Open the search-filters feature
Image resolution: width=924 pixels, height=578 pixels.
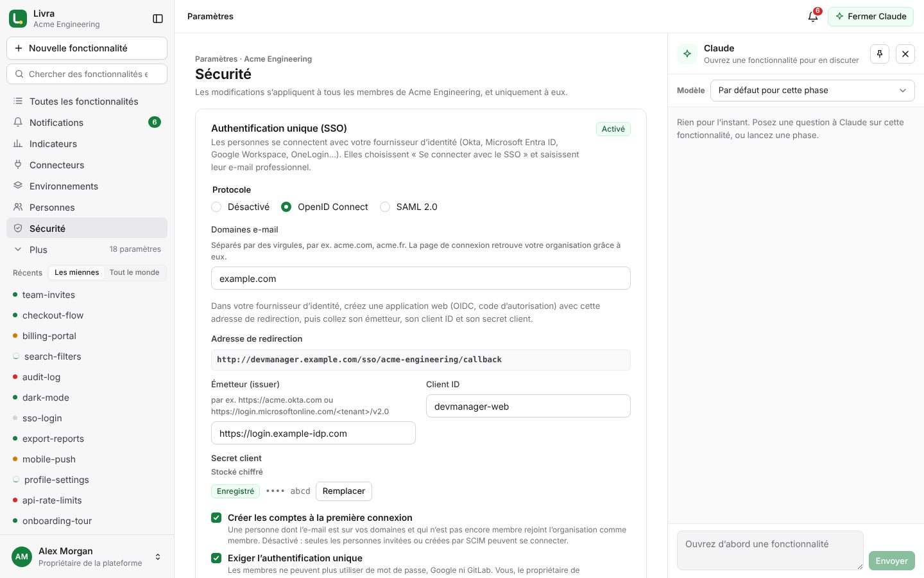(x=87, y=356)
